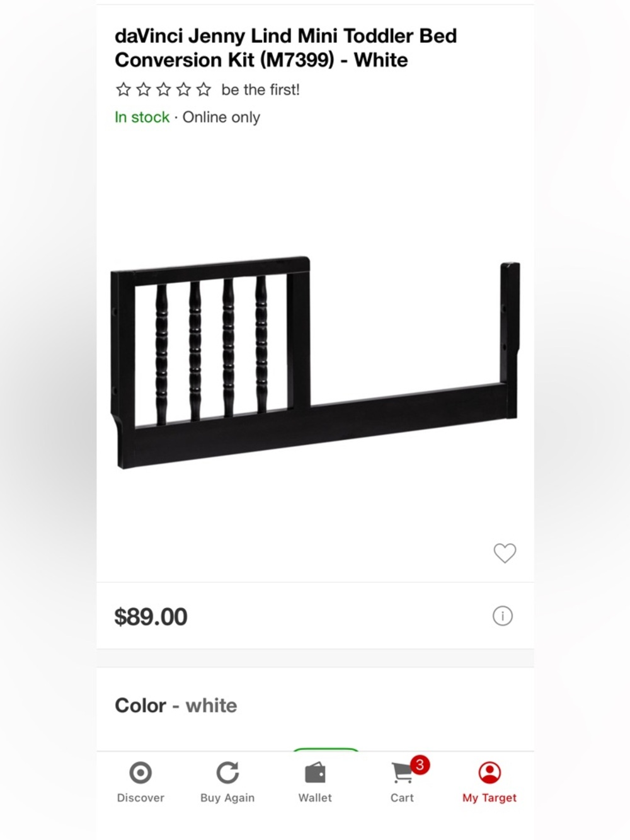The height and width of the screenshot is (840, 630).
Task: Rate the product with the first star
Action: pos(123,89)
